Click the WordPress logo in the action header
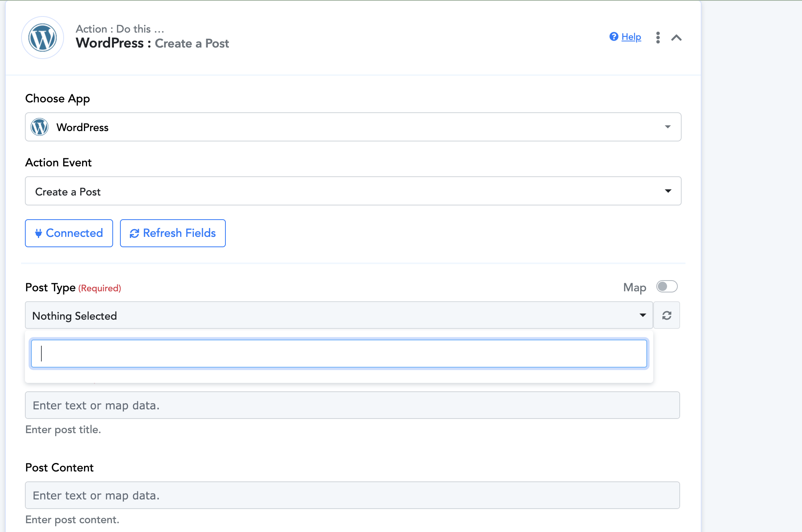 tap(43, 38)
